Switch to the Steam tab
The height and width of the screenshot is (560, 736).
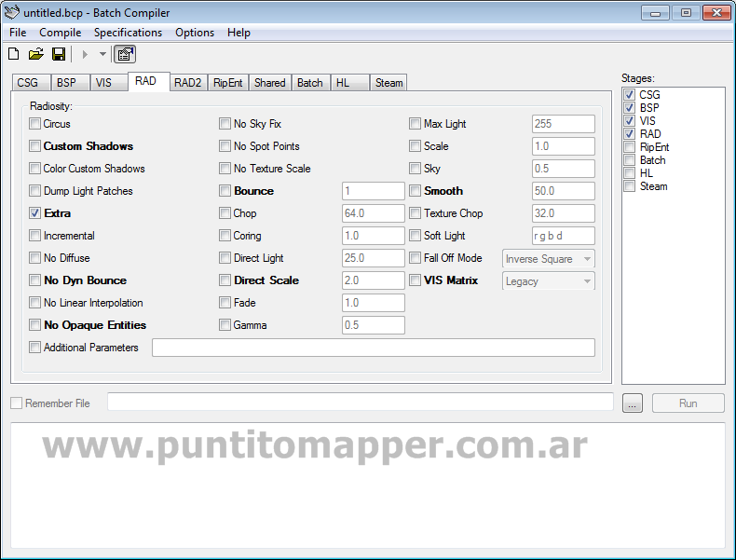coord(388,83)
